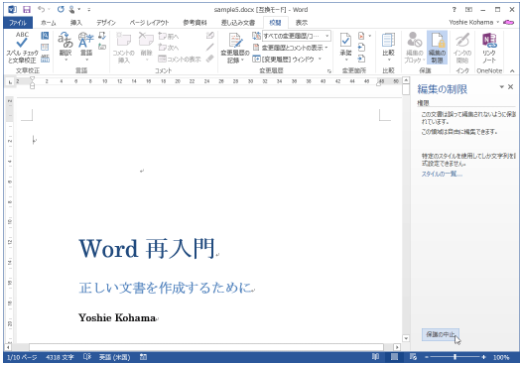Expand Reviewing Pane (変更履歴ウィンドウ) dropdown arrow
520x365 pixels.
click(320, 59)
